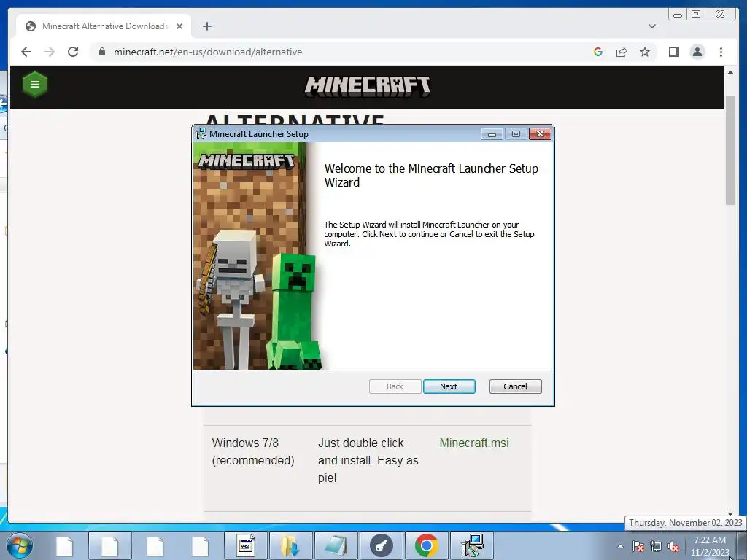The image size is (747, 560).
Task: Click the vertical scrollbar thumb in Chrome
Action: pos(730,150)
